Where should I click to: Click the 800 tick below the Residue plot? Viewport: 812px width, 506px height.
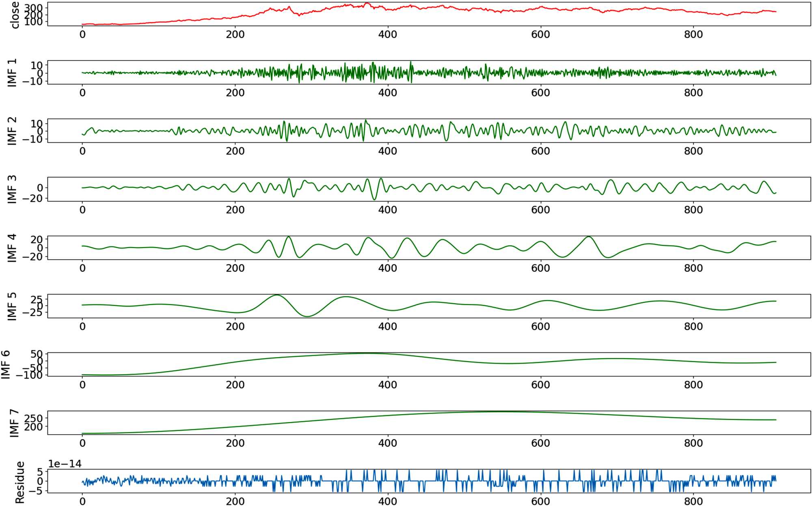point(693,502)
